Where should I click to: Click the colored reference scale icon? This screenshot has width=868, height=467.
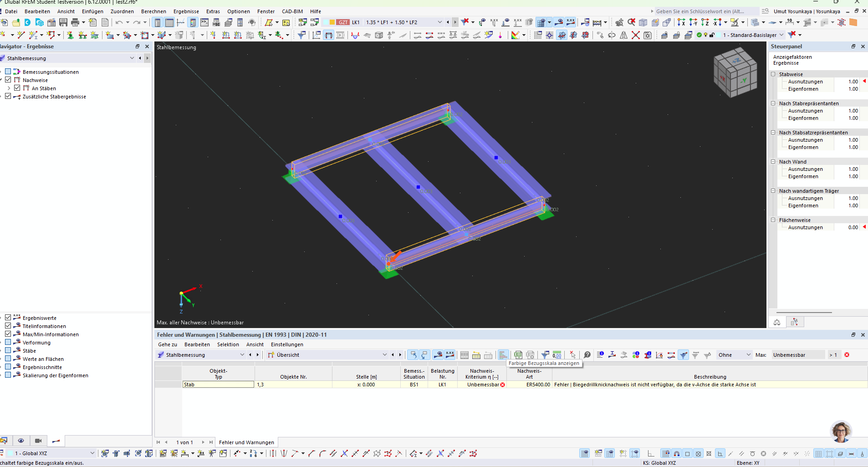click(x=503, y=355)
